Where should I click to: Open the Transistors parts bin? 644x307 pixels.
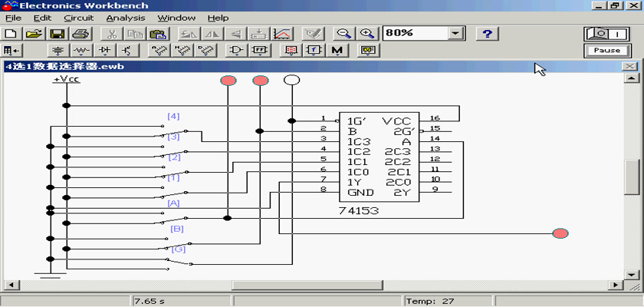128,50
